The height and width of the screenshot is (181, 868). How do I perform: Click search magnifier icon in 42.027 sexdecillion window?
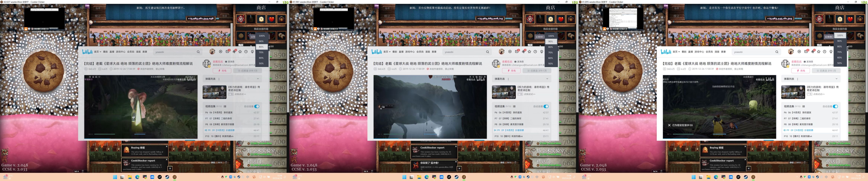click(x=198, y=52)
